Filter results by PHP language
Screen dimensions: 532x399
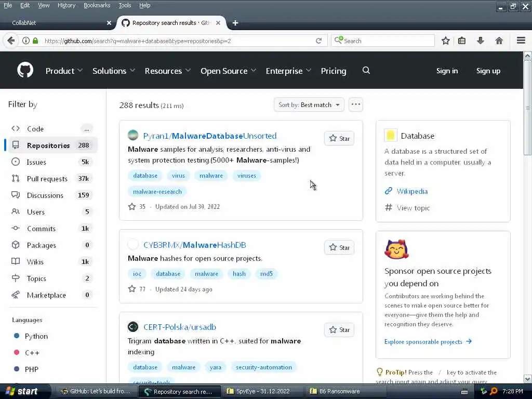tap(31, 369)
